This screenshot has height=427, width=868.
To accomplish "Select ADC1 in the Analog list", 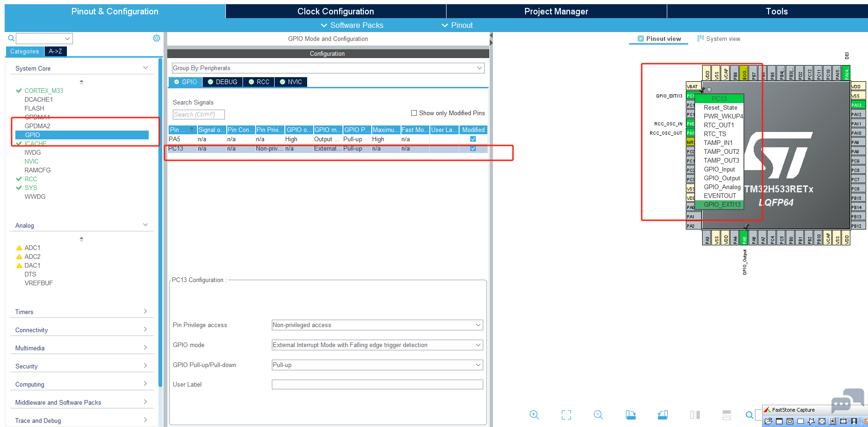I will [32, 248].
